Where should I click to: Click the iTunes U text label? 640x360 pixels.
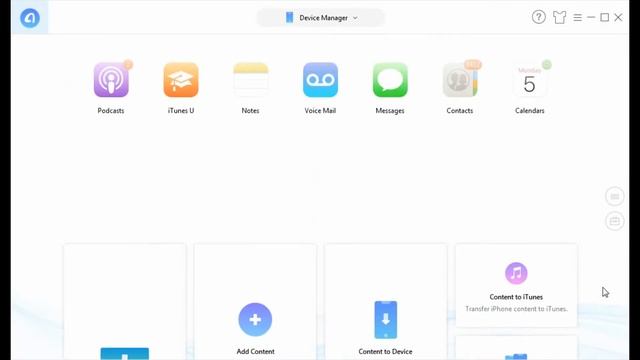tap(181, 111)
